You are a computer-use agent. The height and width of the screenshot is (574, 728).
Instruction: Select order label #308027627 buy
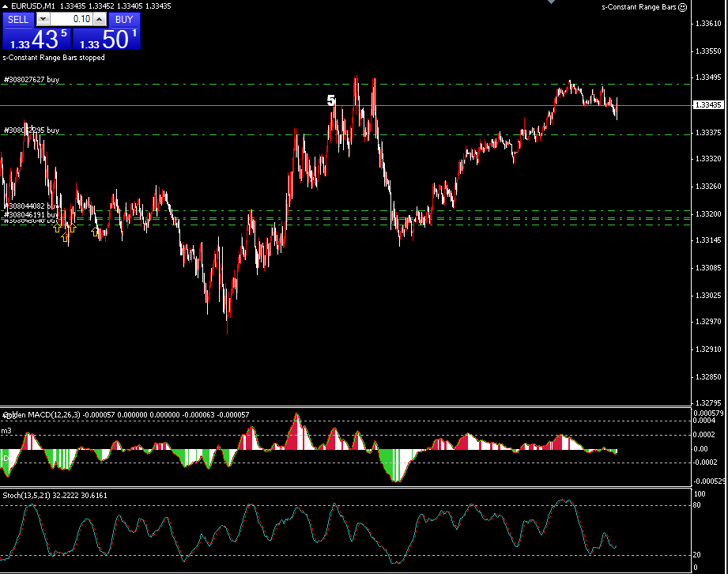coord(32,79)
